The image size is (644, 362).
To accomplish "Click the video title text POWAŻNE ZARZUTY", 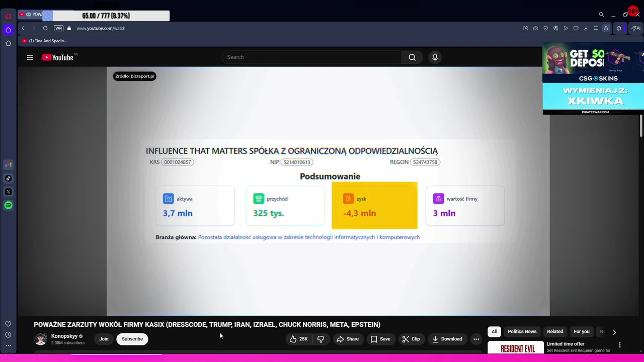I will pos(207,324).
